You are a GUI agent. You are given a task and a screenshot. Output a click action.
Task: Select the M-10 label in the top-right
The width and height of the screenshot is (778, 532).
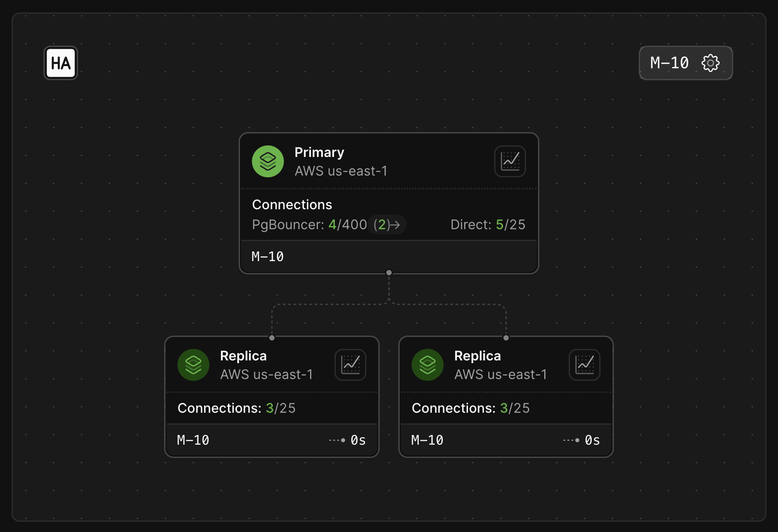(669, 63)
